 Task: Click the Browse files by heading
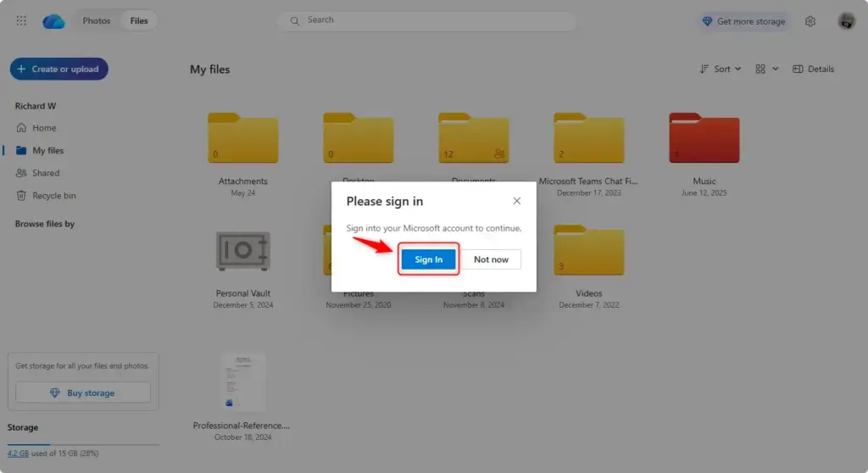tap(45, 224)
